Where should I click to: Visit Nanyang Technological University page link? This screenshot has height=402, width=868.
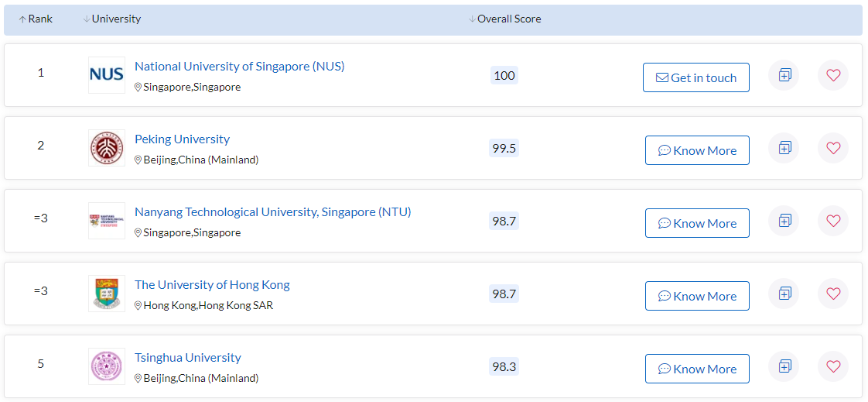(x=272, y=212)
